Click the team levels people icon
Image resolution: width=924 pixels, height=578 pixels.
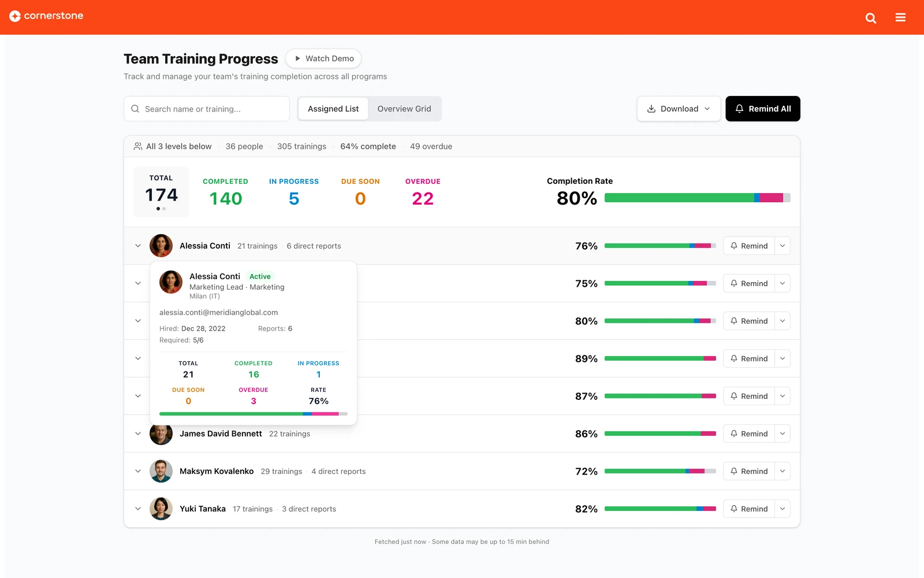click(x=138, y=146)
